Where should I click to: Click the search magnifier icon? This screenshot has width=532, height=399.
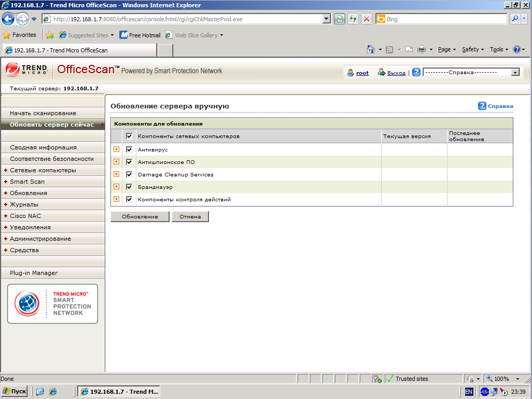[x=515, y=19]
